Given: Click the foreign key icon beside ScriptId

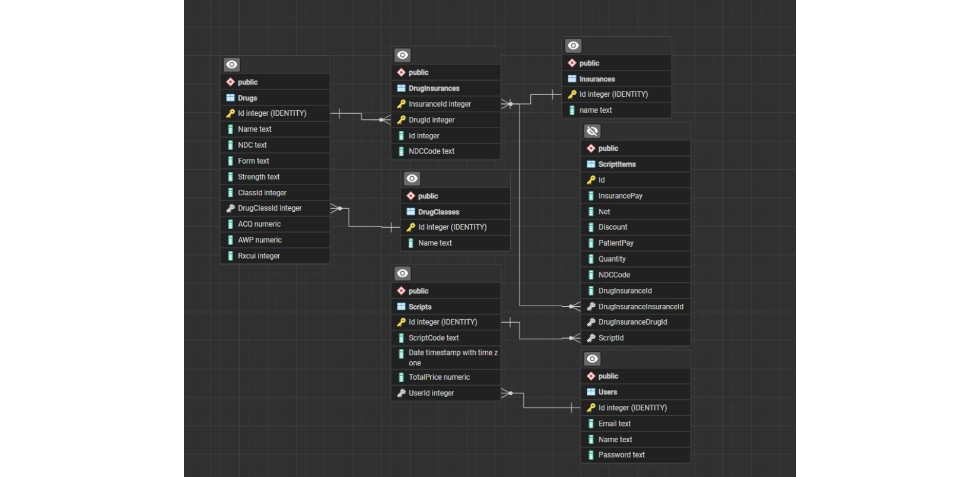Looking at the screenshot, I should click(591, 338).
